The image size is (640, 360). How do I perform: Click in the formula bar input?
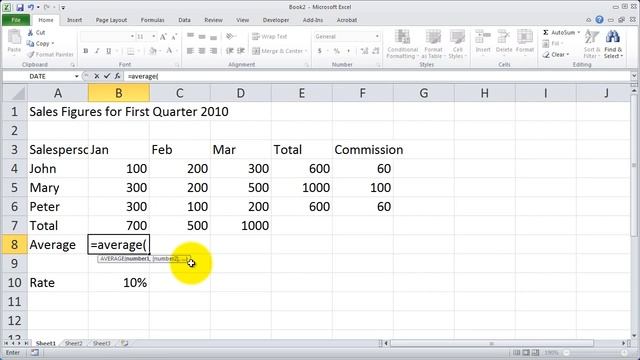[376, 76]
